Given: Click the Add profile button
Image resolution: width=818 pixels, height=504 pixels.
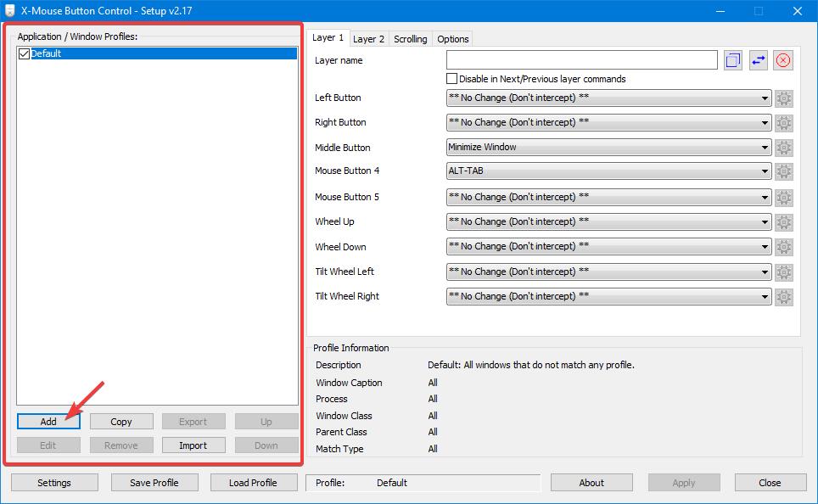Looking at the screenshot, I should click(48, 422).
